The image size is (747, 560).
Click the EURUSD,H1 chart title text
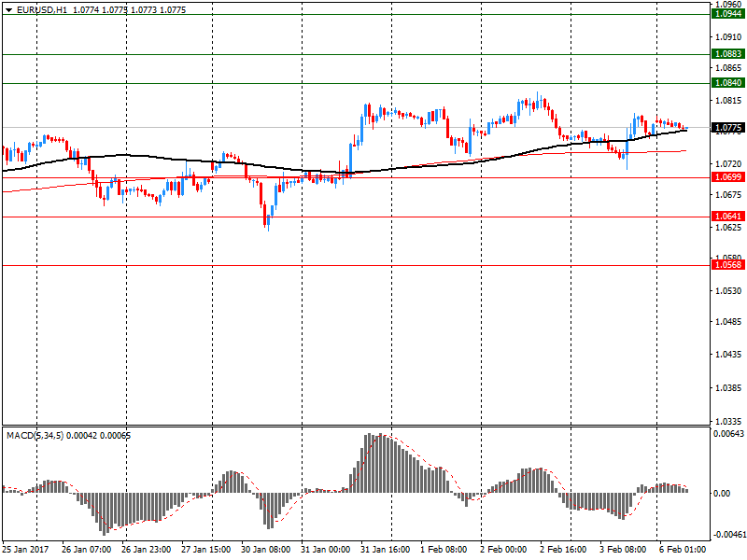click(42, 10)
